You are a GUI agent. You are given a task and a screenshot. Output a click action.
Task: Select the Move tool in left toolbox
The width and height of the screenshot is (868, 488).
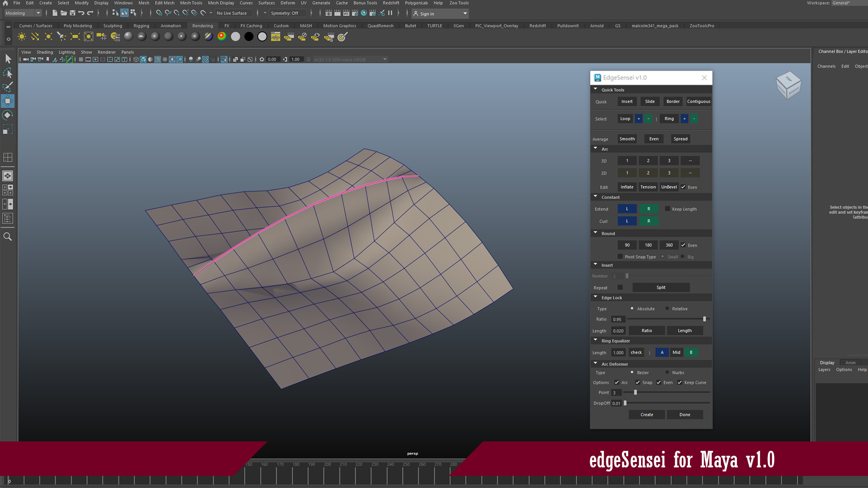click(x=8, y=101)
